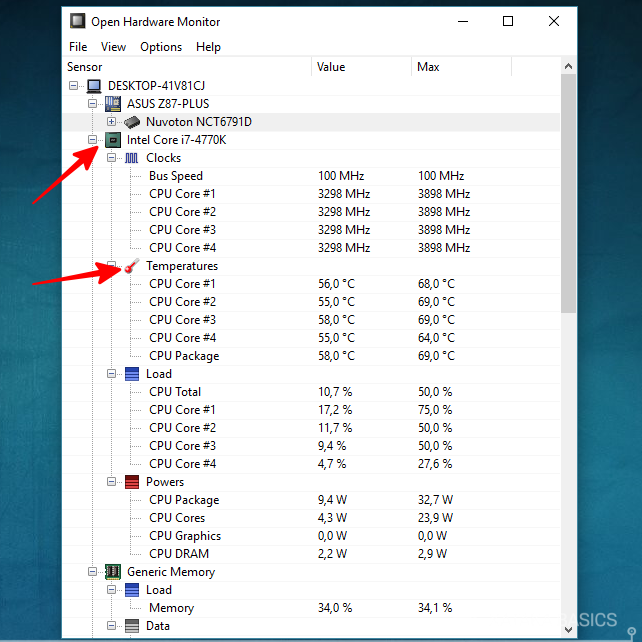Select the CPU DRAM power row

(311, 554)
